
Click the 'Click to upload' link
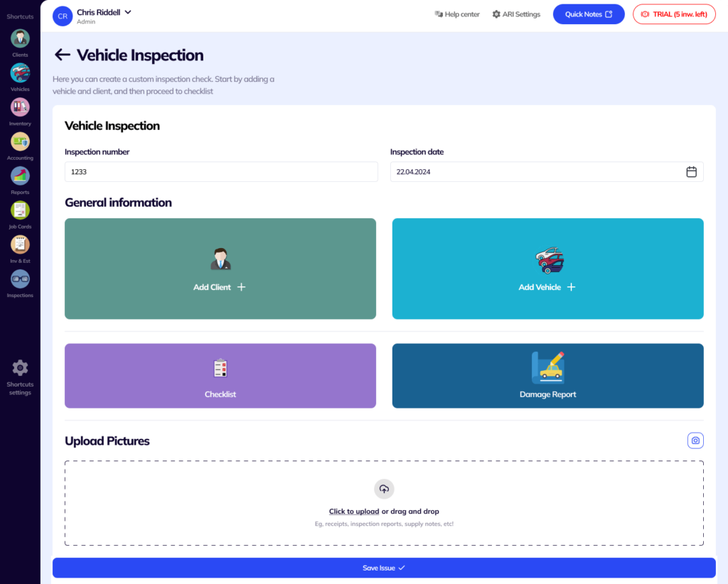click(354, 511)
